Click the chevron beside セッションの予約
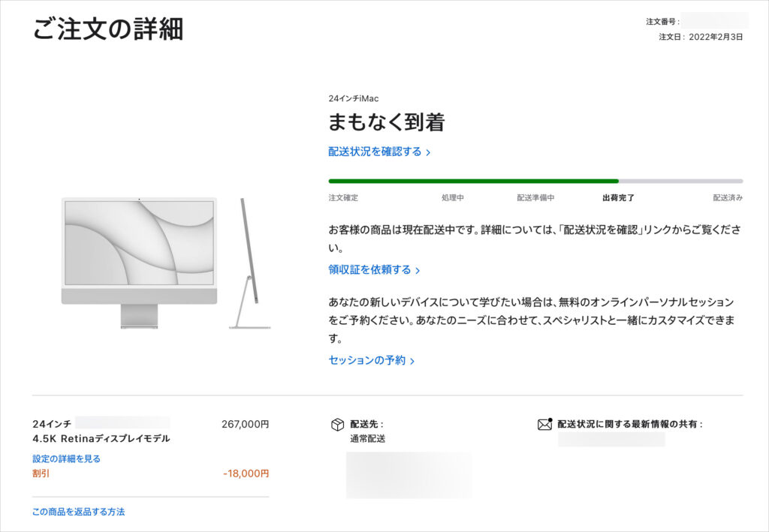This screenshot has width=769, height=532. 412,361
